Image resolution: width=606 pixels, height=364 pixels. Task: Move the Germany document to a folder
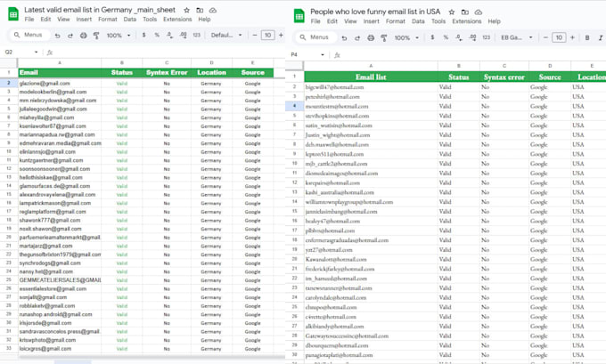(x=200, y=11)
